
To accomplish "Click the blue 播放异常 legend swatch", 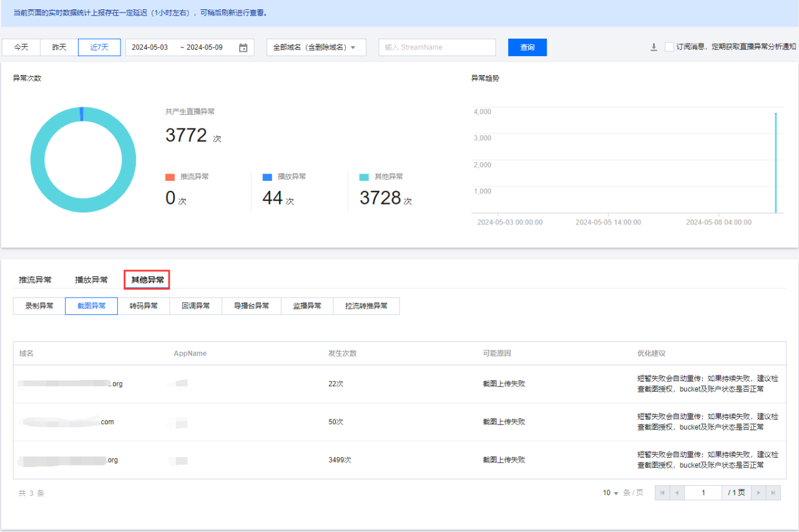I will [x=267, y=177].
